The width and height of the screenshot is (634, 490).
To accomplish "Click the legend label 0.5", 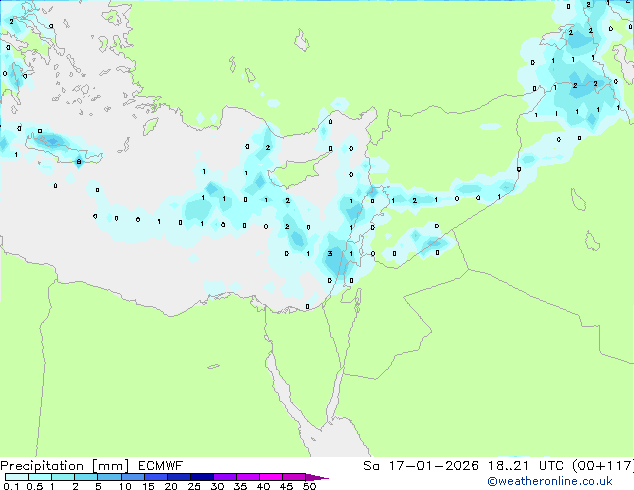I will 34,486.
